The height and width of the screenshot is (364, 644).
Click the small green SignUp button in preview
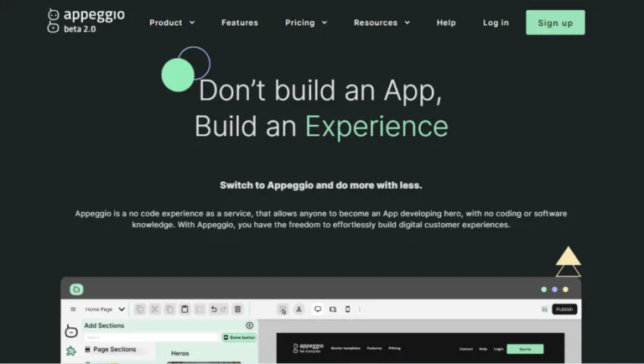[525, 349]
